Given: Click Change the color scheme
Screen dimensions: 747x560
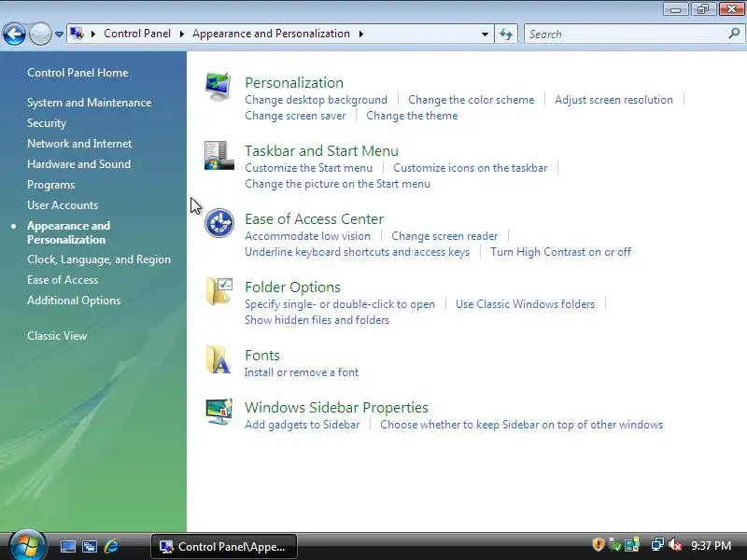Looking at the screenshot, I should click(472, 100).
